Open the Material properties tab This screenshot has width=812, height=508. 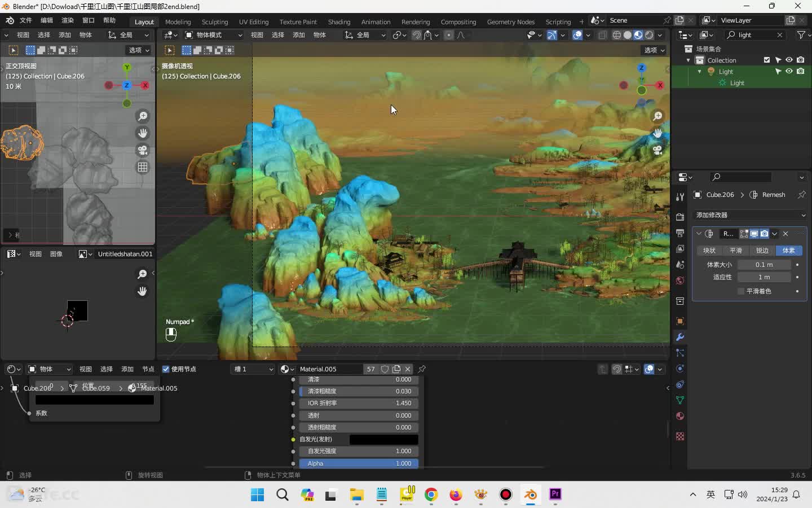[x=680, y=416]
